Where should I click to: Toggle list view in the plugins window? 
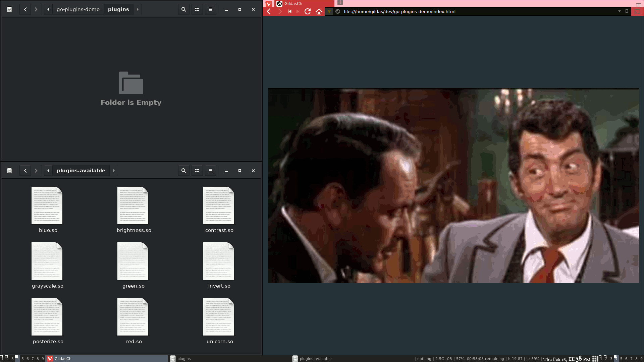click(x=197, y=9)
